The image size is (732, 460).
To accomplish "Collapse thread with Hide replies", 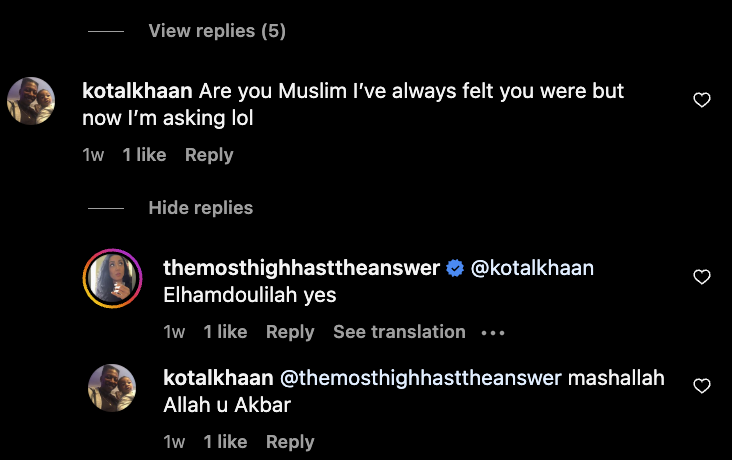I will (x=201, y=208).
